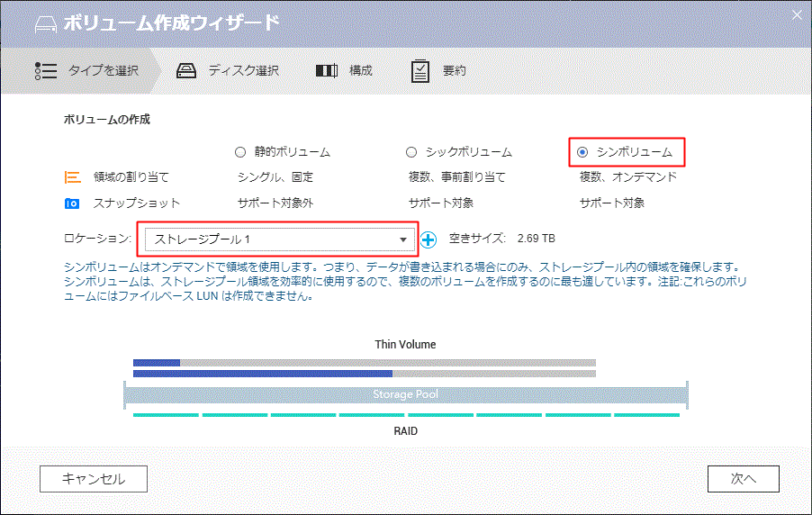The width and height of the screenshot is (812, 515).
Task: Go to the 構成 step tab
Action: (345, 70)
